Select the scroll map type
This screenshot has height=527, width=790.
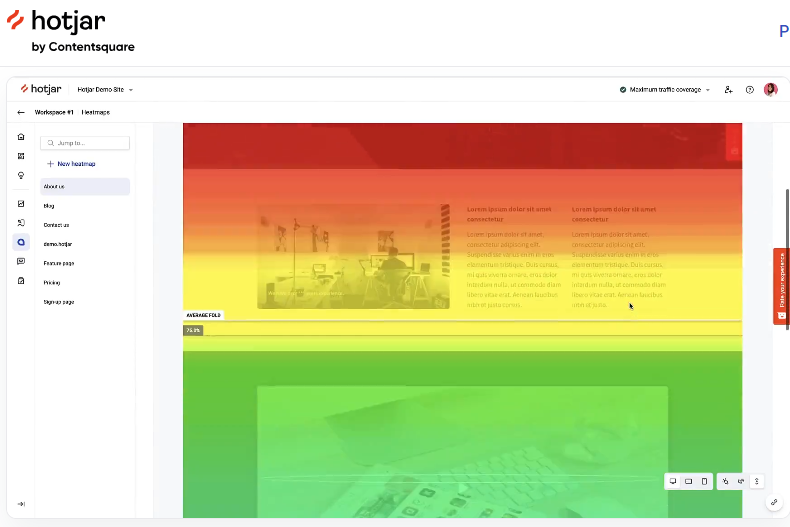click(x=757, y=481)
